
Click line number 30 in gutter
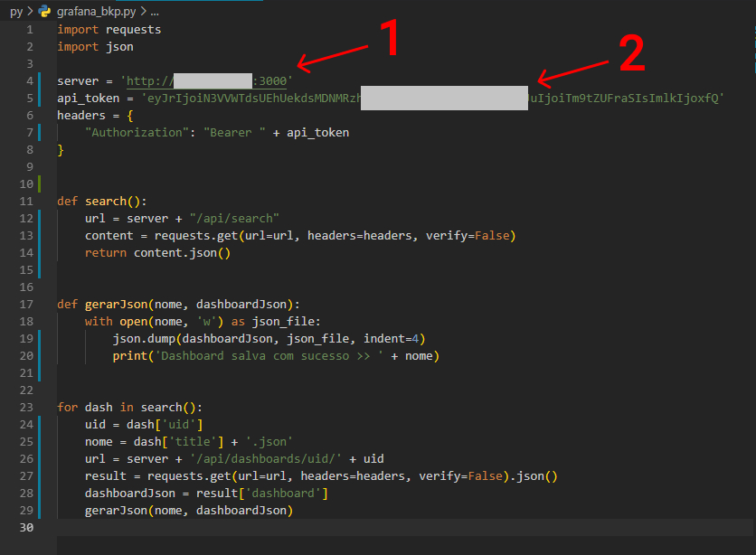click(26, 528)
